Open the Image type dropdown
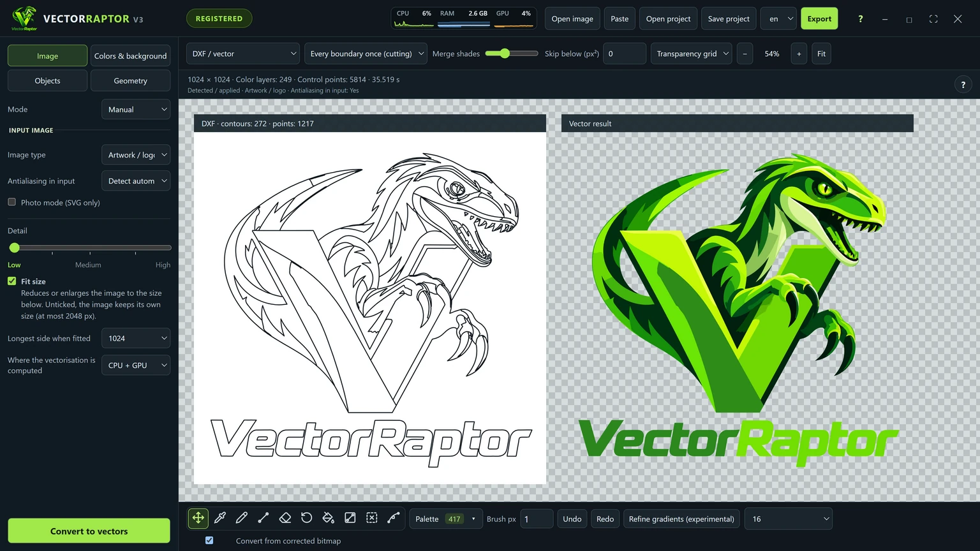This screenshot has height=551, width=980. 136,154
